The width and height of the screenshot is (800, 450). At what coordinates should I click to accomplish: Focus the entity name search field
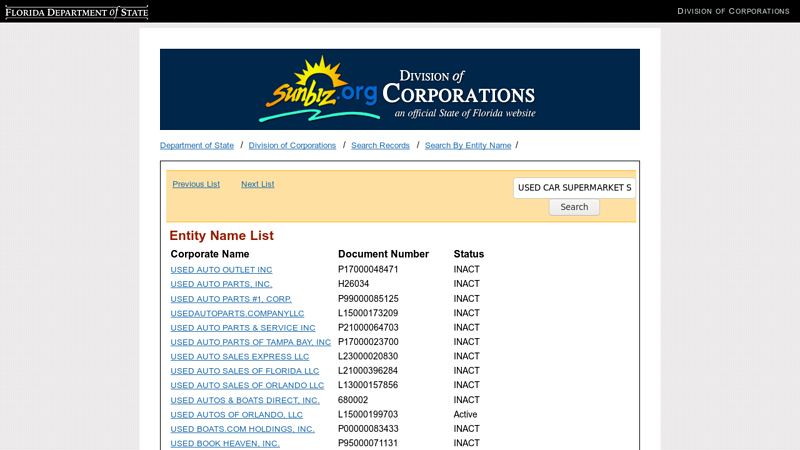point(574,188)
